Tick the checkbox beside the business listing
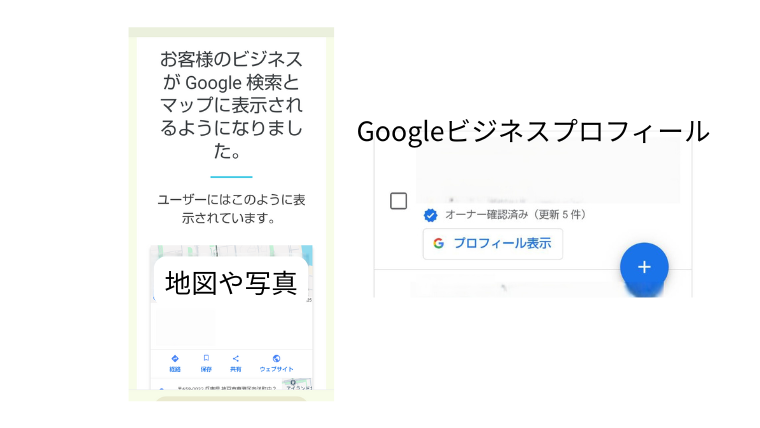Image resolution: width=760 pixels, height=428 pixels. (398, 201)
